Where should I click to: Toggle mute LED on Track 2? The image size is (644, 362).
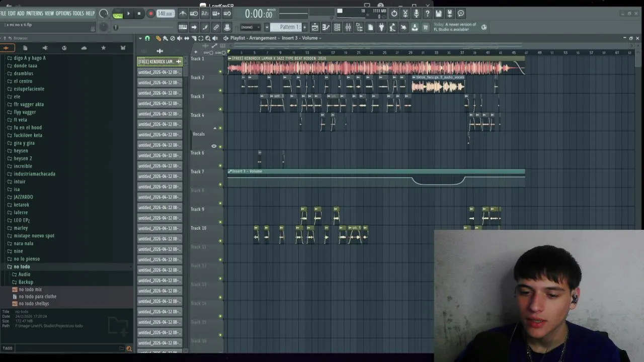220,90
